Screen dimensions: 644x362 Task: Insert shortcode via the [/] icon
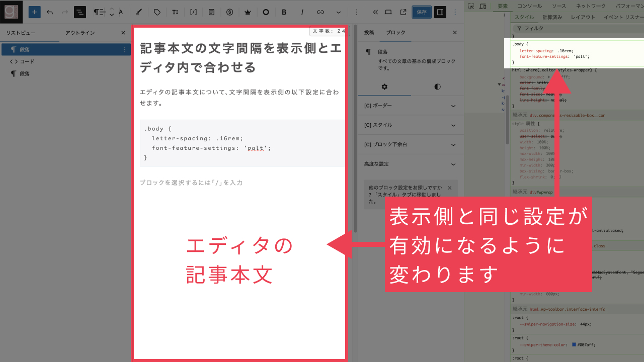(193, 12)
